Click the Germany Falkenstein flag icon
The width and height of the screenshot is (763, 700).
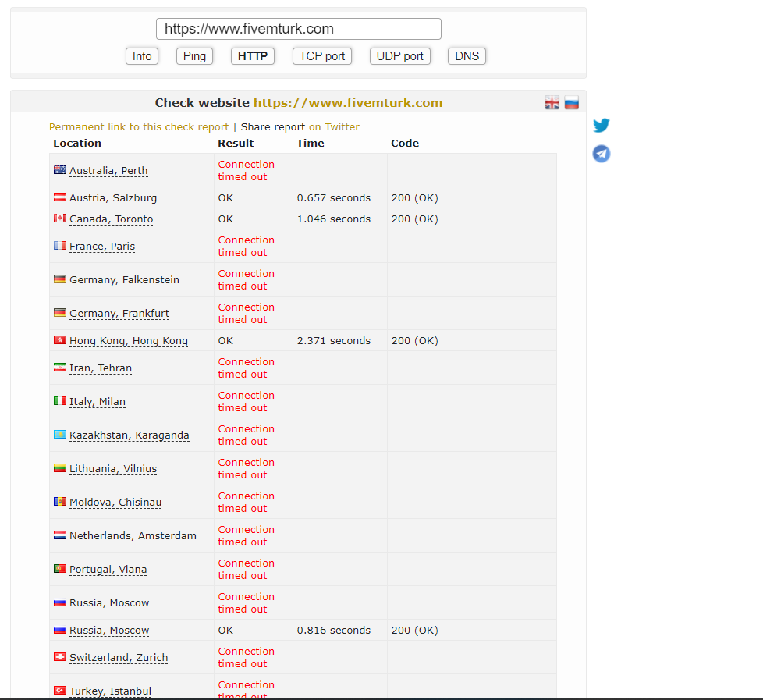click(x=60, y=279)
